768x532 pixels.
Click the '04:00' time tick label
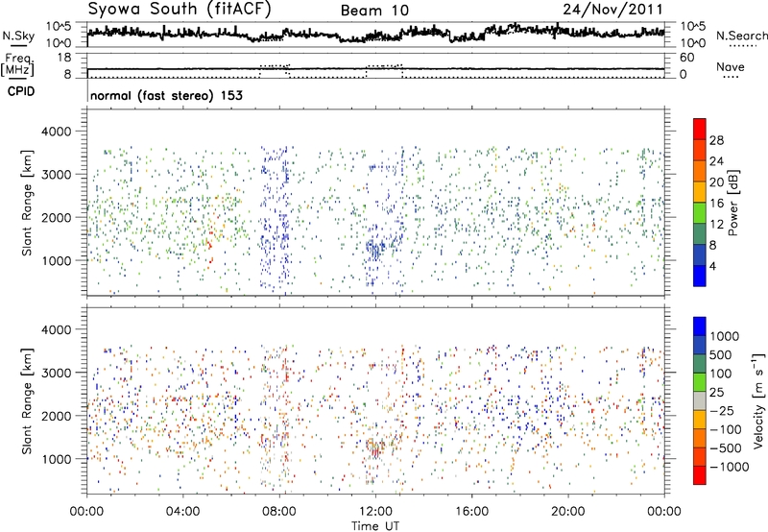point(182,512)
